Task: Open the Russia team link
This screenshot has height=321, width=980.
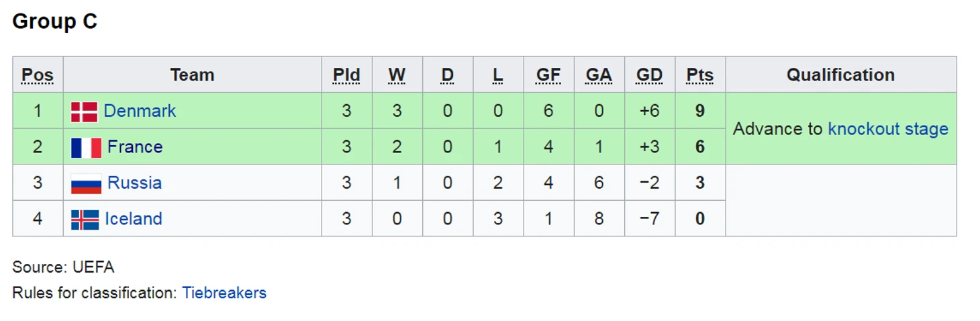Action: click(134, 183)
